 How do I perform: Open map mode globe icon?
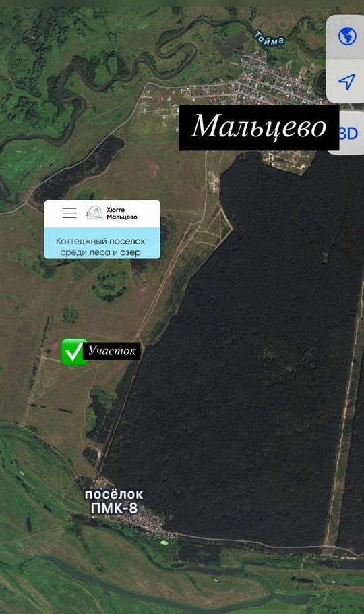coord(346,36)
